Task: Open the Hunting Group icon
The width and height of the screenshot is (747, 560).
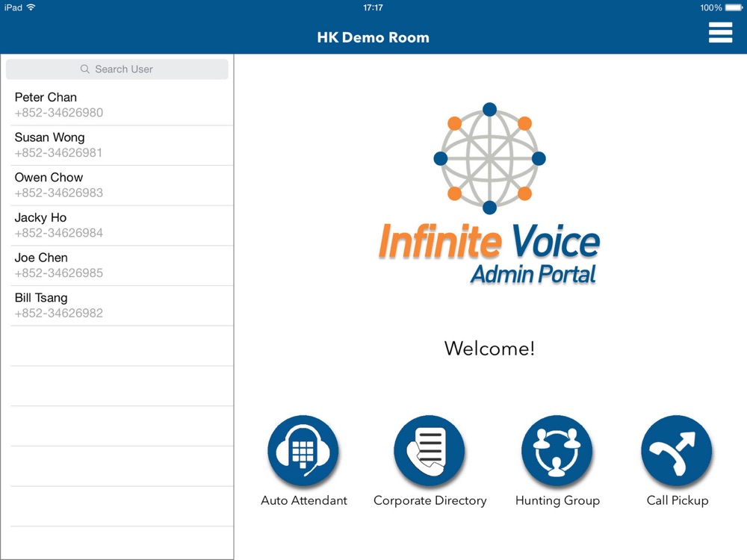Action: point(557,450)
